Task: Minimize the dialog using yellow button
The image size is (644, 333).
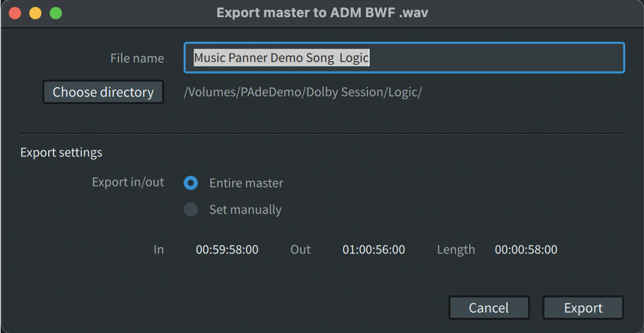Action: (x=35, y=13)
